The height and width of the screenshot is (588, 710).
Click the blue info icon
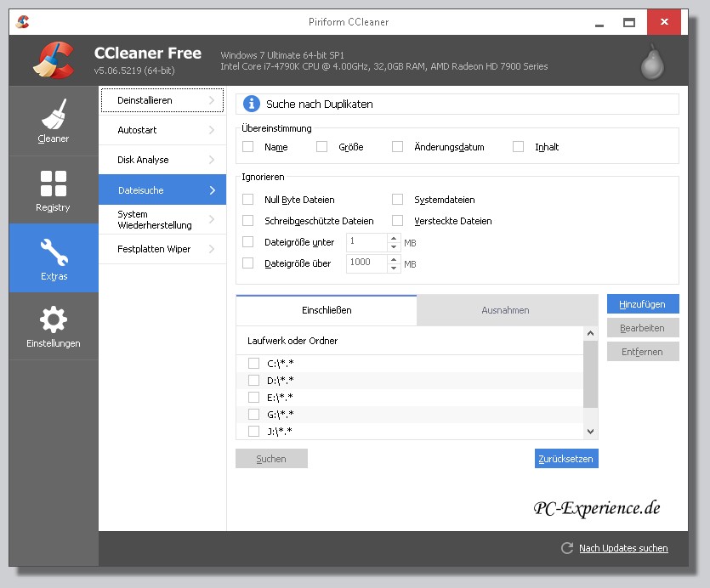click(252, 104)
